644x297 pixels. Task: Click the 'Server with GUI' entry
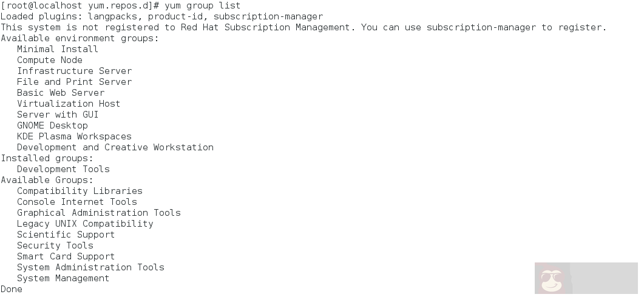click(x=57, y=115)
